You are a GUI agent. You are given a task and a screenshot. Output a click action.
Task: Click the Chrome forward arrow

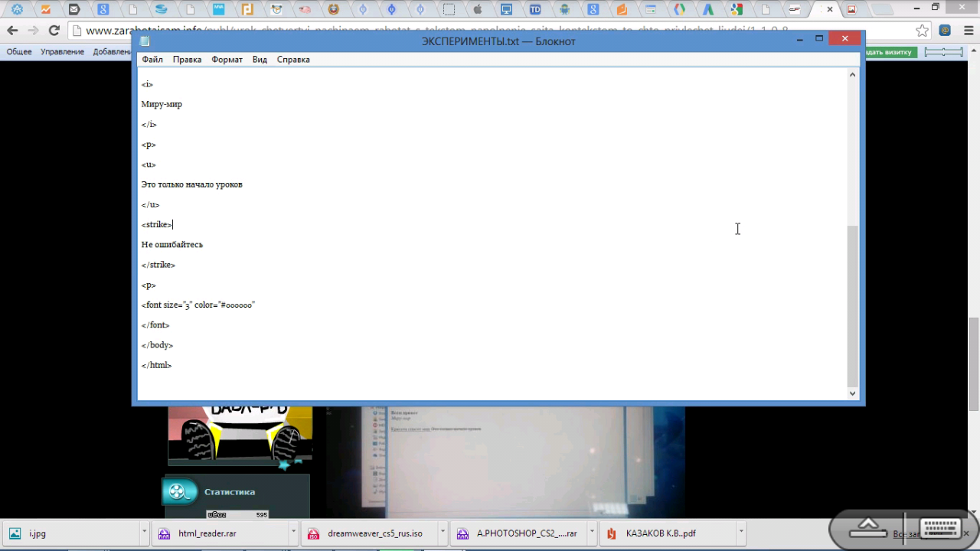pos(33,31)
